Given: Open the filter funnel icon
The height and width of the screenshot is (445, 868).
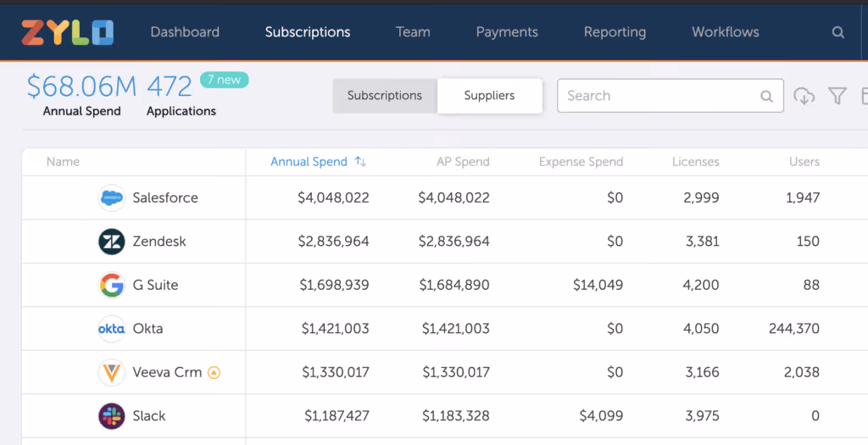Looking at the screenshot, I should click(x=837, y=96).
